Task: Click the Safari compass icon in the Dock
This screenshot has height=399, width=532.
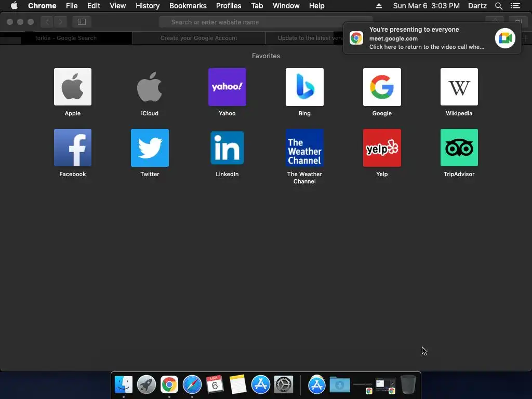Action: click(x=192, y=384)
